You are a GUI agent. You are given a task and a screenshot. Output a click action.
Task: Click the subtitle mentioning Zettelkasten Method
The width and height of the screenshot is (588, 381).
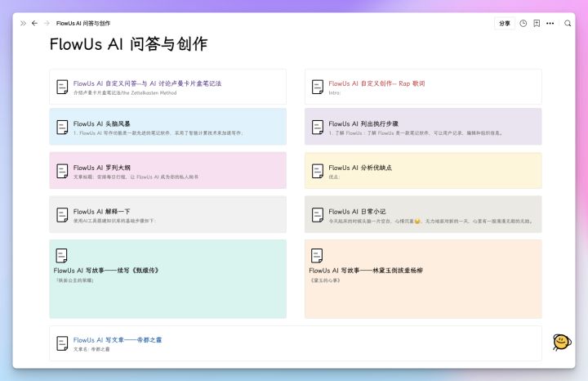pyautogui.click(x=125, y=92)
